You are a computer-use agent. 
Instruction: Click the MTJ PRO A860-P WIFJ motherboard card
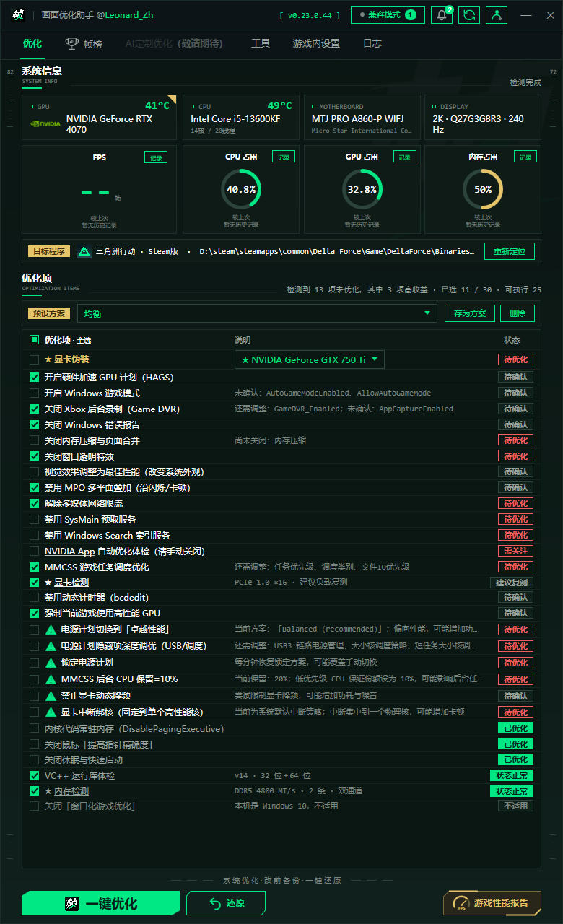(362, 118)
